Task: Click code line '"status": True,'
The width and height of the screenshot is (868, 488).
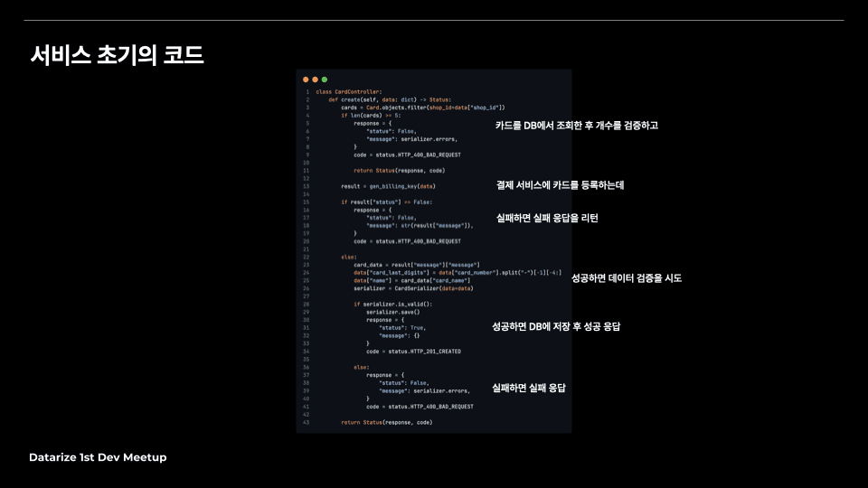Action: point(402,328)
